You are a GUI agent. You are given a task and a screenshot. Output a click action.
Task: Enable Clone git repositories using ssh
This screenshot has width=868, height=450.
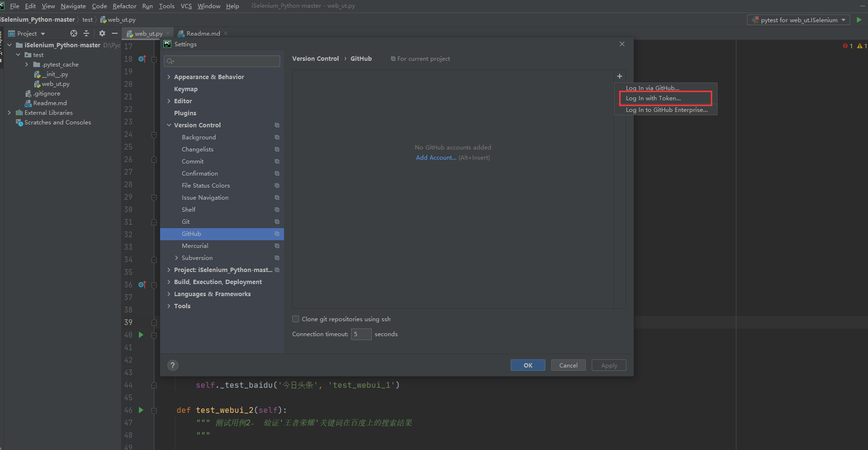[x=296, y=319]
